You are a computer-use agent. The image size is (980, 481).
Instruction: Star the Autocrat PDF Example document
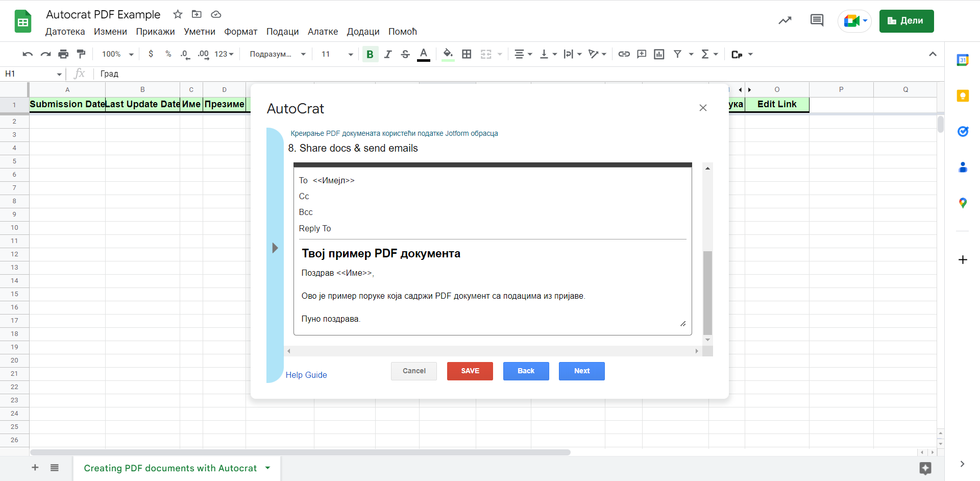tap(178, 14)
